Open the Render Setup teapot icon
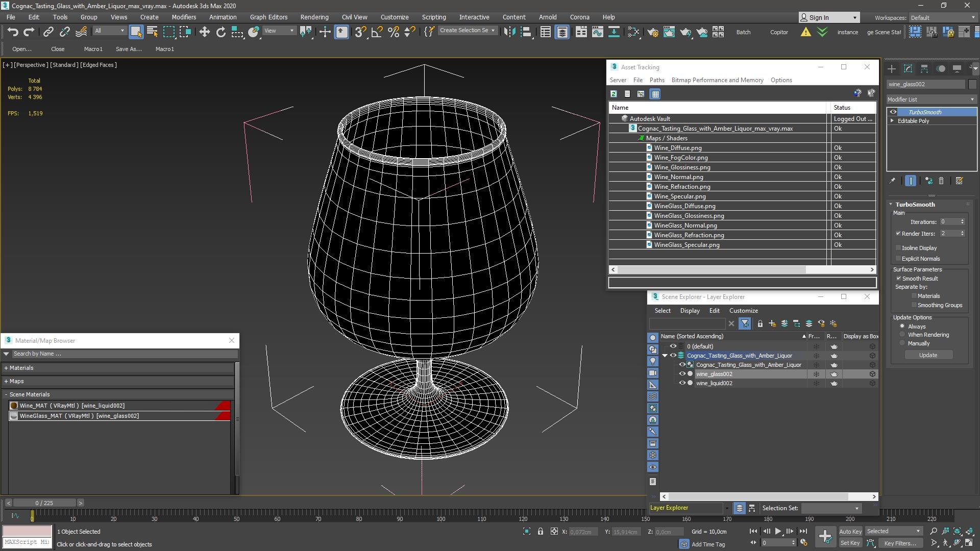Viewport: 980px width, 551px height. tap(652, 32)
